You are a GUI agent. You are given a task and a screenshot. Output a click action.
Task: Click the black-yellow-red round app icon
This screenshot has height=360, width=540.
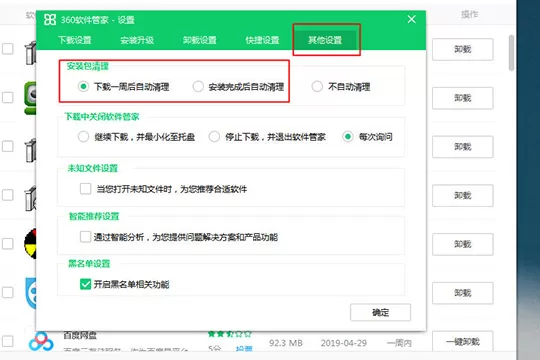coord(30,244)
